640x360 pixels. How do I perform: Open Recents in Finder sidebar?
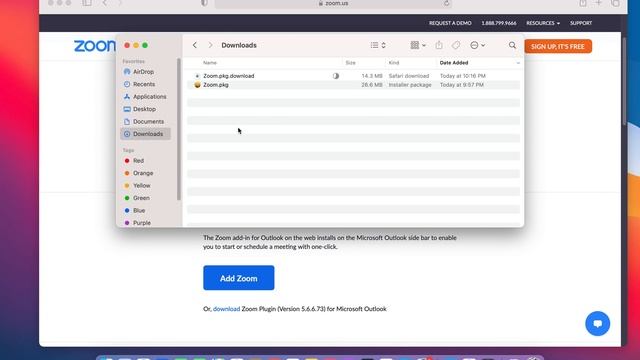coord(145,84)
